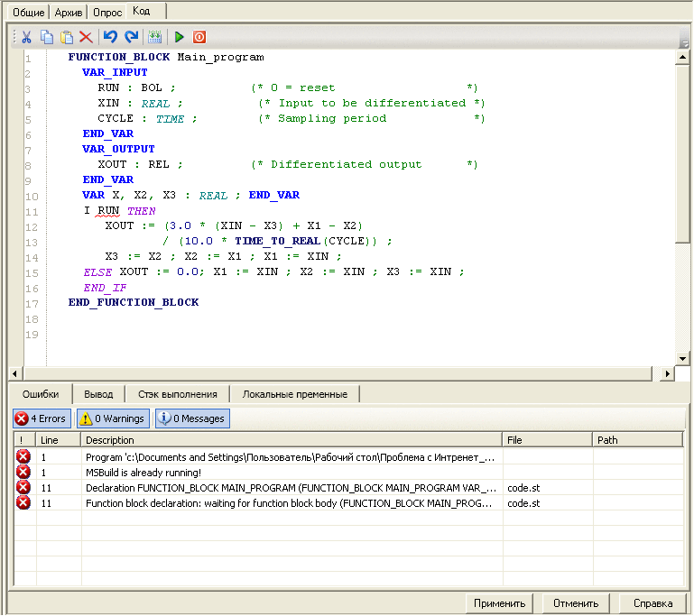Click the VAR_OUTPUT keyword on line 7
694x616 pixels.
coord(118,149)
